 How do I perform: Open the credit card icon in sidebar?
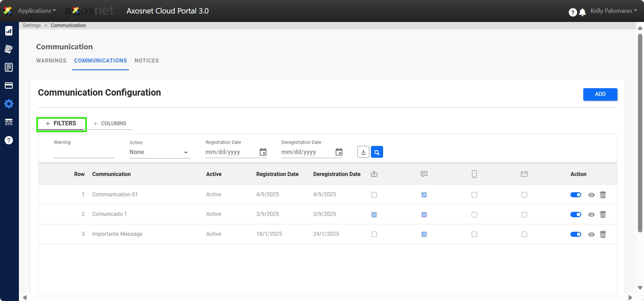pos(9,85)
